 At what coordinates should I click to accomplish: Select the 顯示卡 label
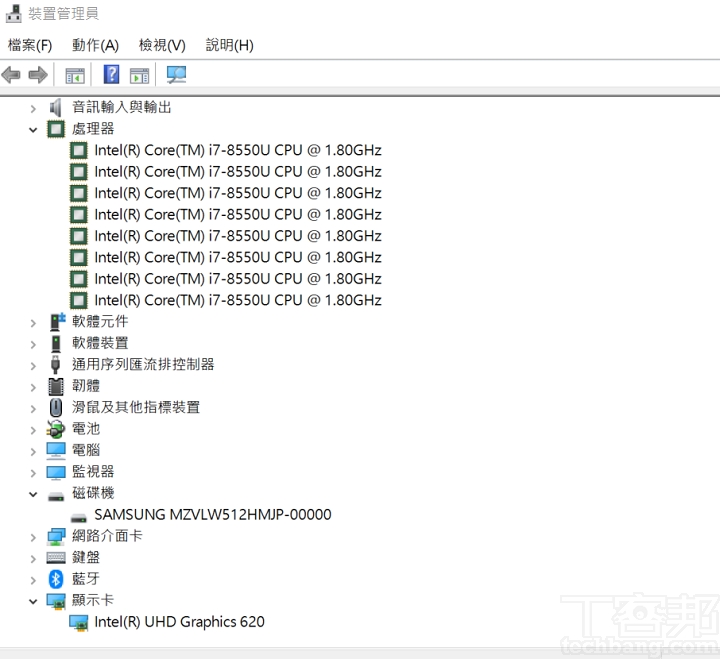pyautogui.click(x=93, y=600)
